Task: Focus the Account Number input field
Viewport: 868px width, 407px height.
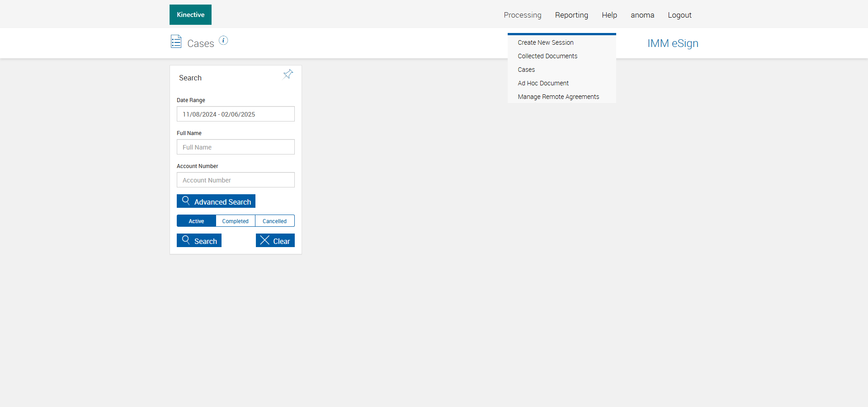Action: (x=236, y=180)
